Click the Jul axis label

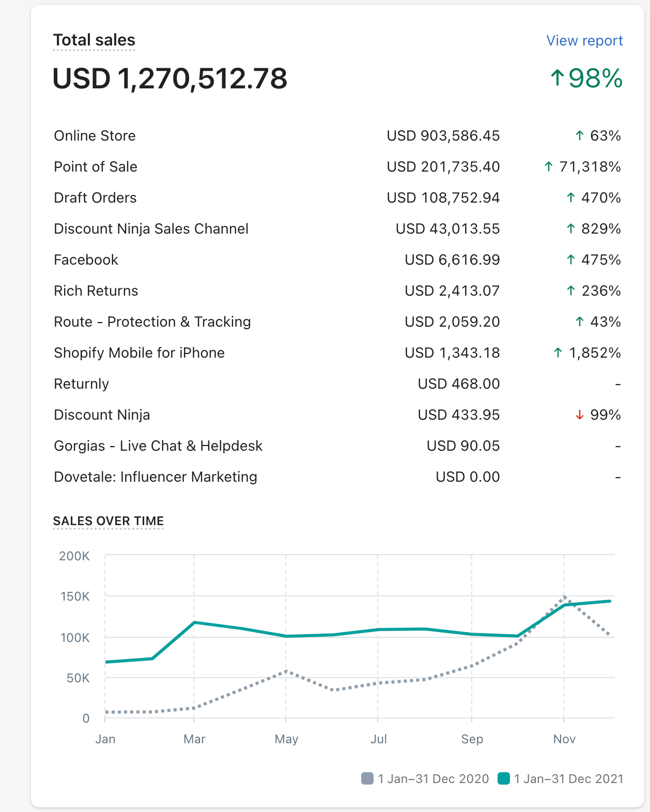point(378,739)
